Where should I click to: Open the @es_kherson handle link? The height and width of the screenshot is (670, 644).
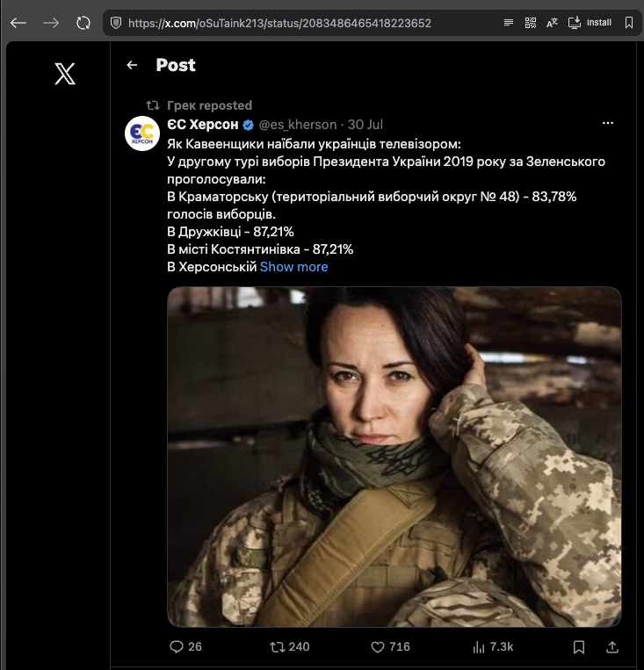(298, 125)
